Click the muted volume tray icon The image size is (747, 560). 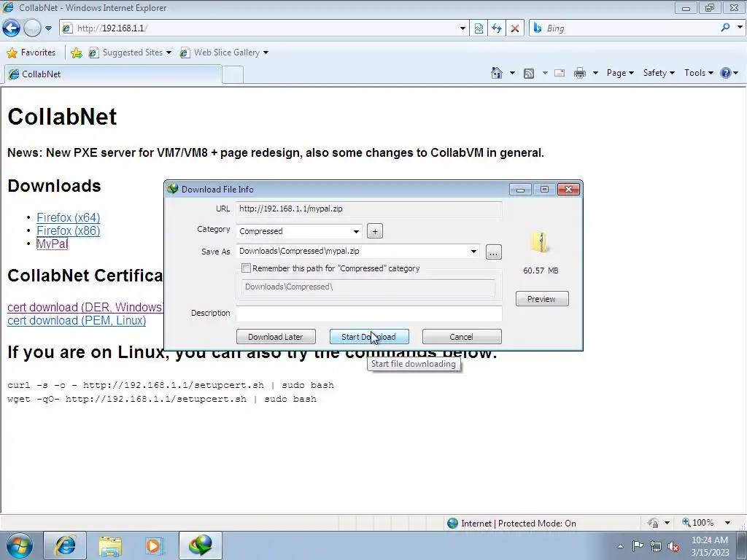tap(673, 547)
